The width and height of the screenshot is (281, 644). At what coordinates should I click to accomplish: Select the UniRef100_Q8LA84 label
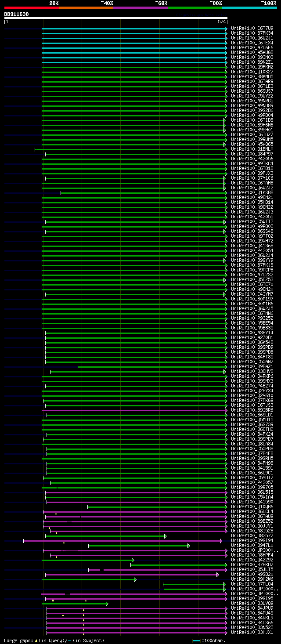click(x=252, y=444)
